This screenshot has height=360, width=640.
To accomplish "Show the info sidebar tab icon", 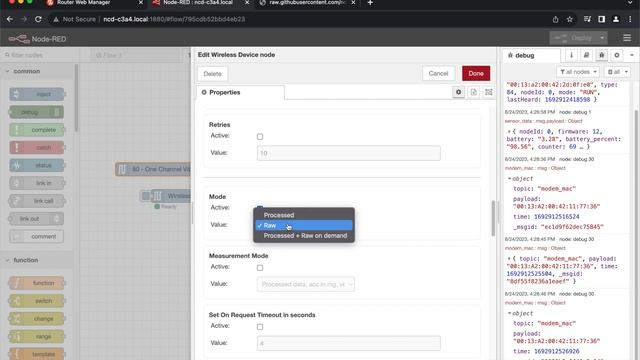I will coord(571,55).
